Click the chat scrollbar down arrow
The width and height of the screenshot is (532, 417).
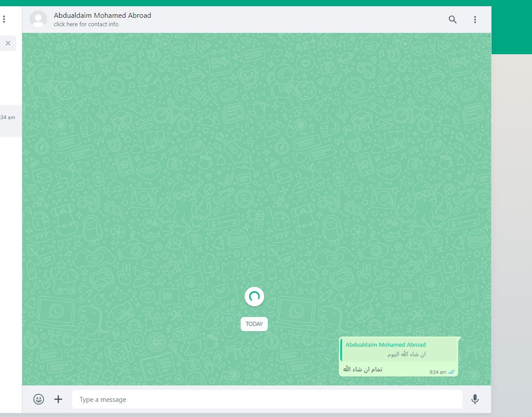[x=489, y=383]
